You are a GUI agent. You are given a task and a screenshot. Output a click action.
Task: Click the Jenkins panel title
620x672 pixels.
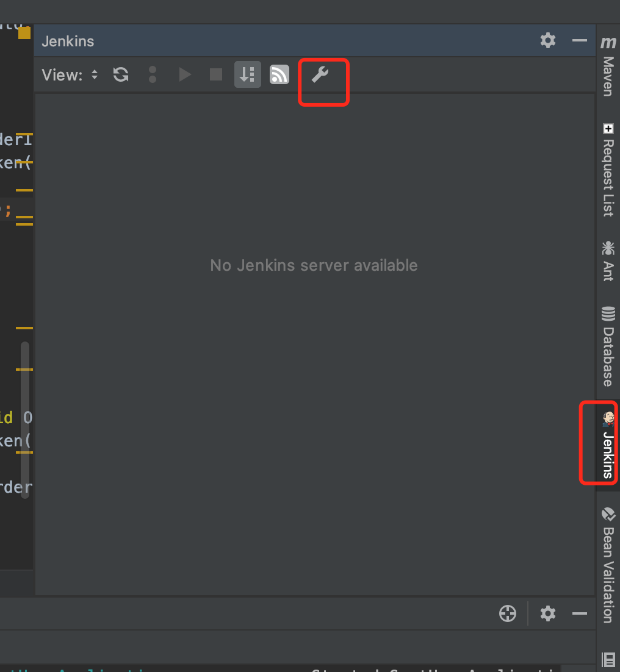click(x=68, y=41)
